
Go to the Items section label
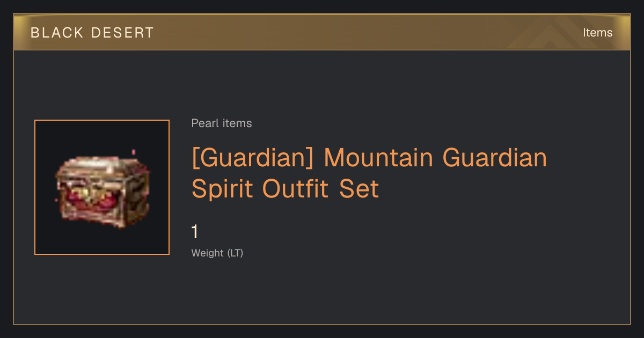click(597, 33)
